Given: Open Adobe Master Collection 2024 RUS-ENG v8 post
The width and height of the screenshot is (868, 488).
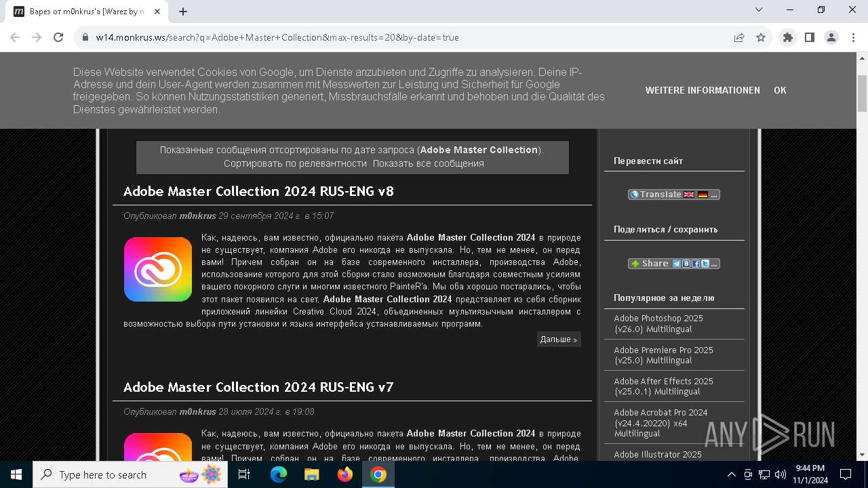Looking at the screenshot, I should [x=258, y=191].
